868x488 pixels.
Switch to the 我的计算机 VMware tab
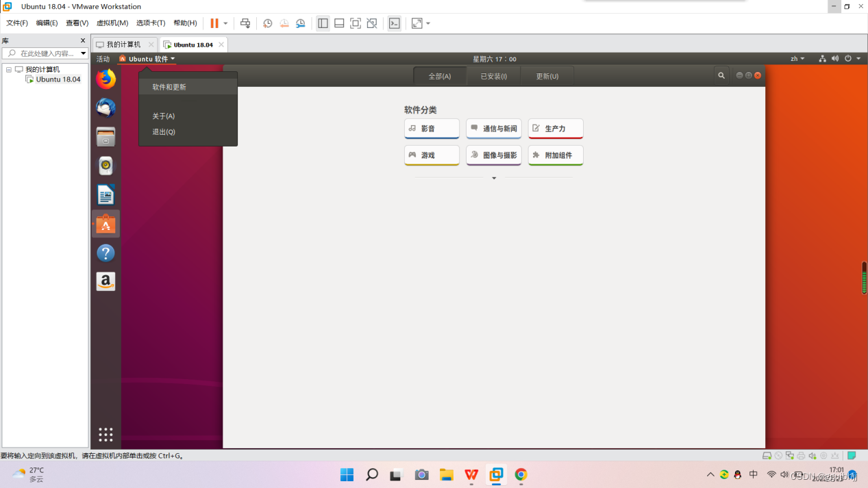(124, 44)
